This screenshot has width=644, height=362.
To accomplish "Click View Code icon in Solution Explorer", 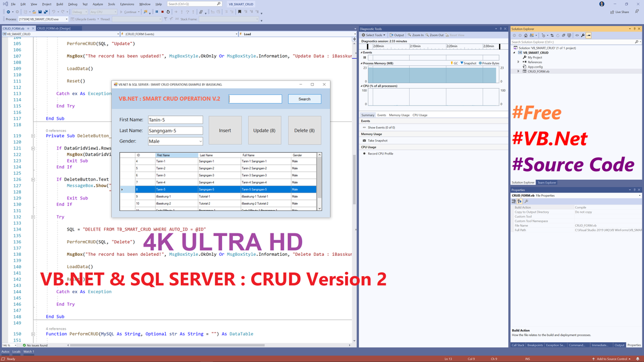I will 577,35.
